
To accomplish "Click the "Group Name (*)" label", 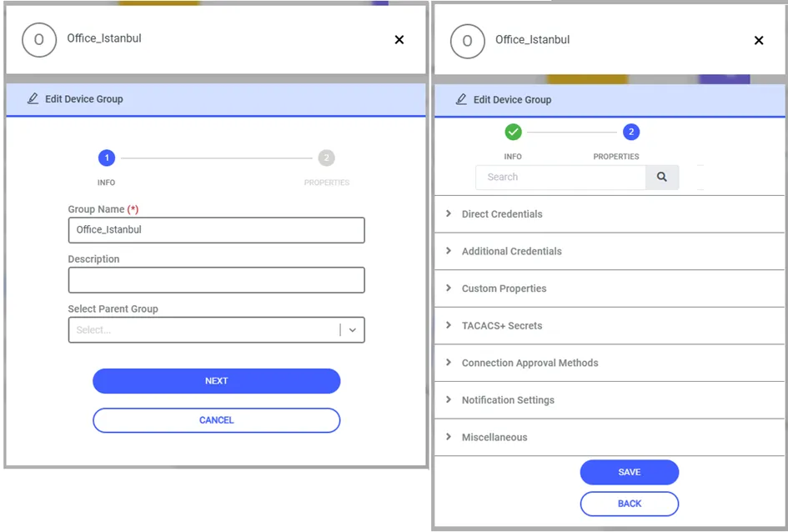I will [103, 209].
